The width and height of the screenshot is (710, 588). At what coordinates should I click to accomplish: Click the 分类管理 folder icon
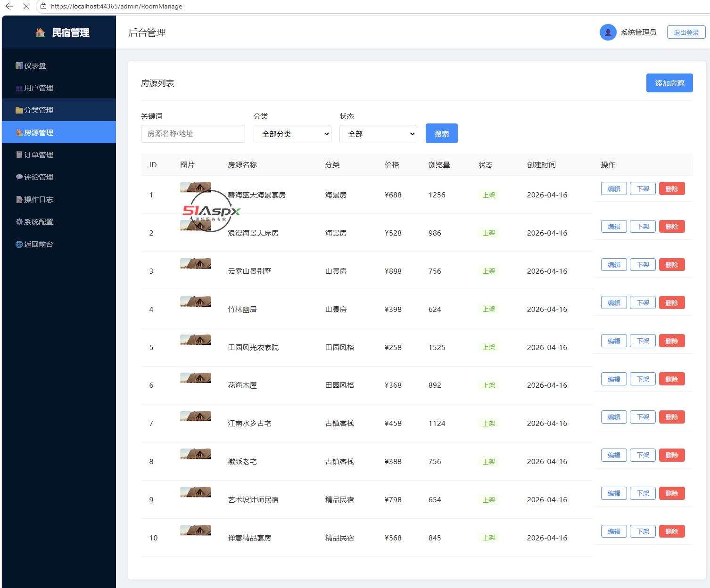(19, 110)
